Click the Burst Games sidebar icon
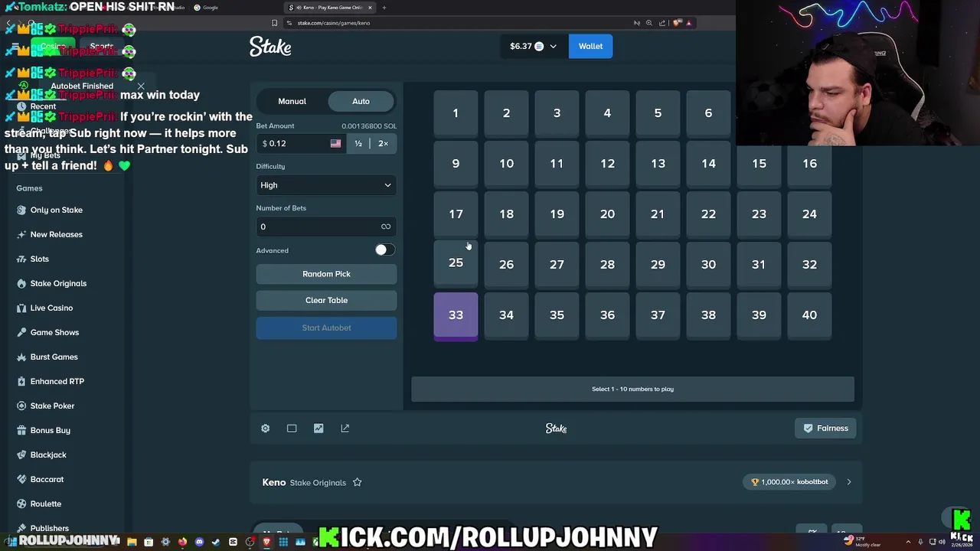The image size is (980, 551). coord(21,357)
